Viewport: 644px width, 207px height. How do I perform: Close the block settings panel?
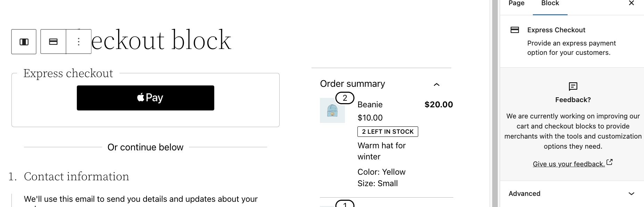[x=631, y=3]
